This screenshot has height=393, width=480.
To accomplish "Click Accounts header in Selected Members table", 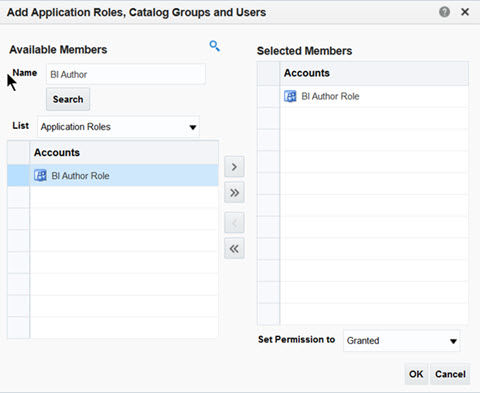I will pyautogui.click(x=374, y=73).
